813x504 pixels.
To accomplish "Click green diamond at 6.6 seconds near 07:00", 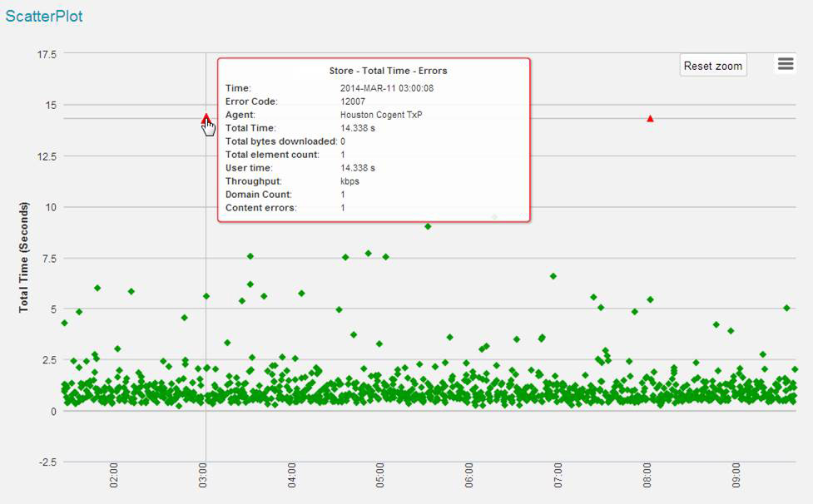I will (553, 276).
